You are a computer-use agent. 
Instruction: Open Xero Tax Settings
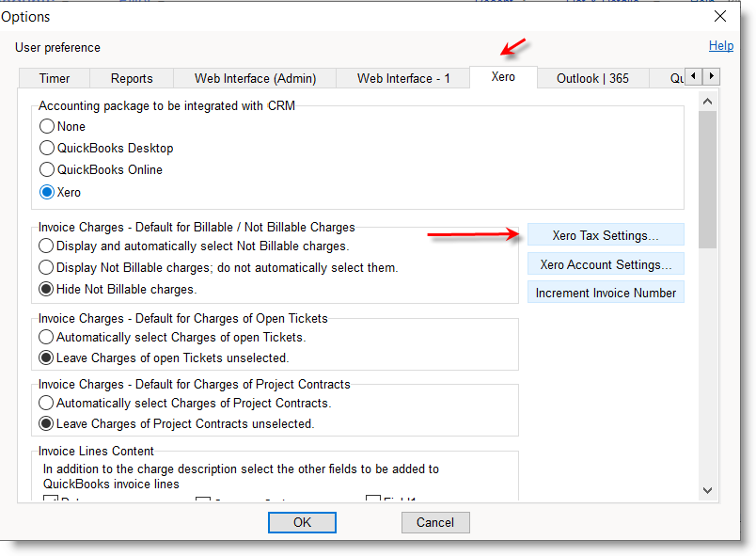[606, 234]
